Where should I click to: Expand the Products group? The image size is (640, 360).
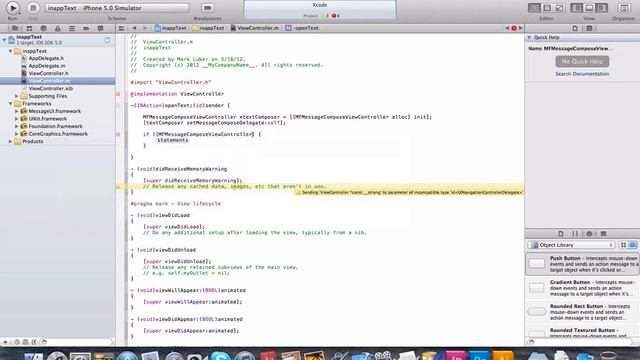click(x=11, y=141)
